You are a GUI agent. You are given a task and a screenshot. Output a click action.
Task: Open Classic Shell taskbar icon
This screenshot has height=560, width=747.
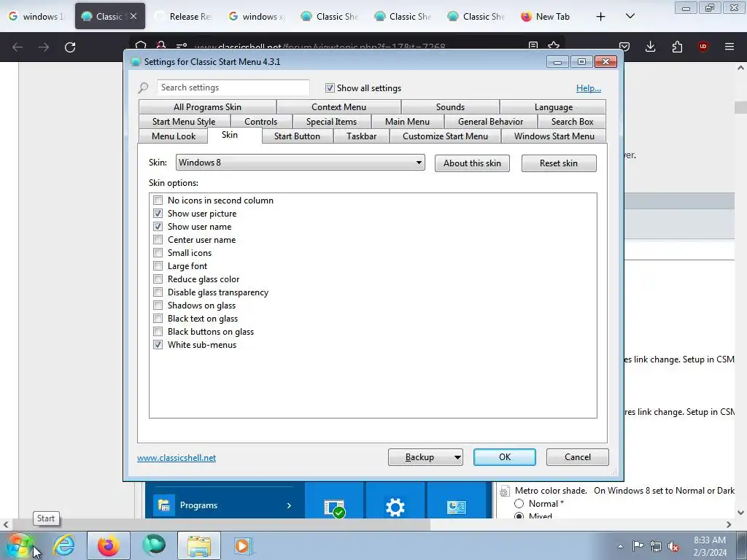click(x=154, y=545)
